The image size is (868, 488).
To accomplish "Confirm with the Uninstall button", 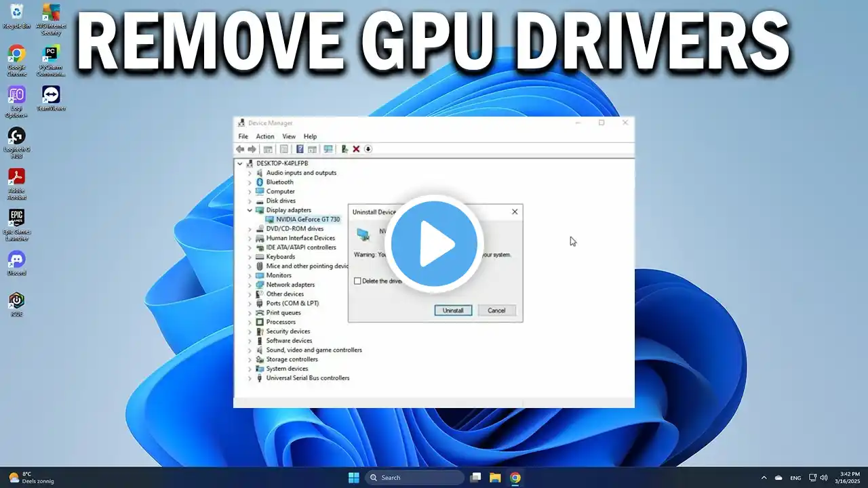I will click(453, 310).
